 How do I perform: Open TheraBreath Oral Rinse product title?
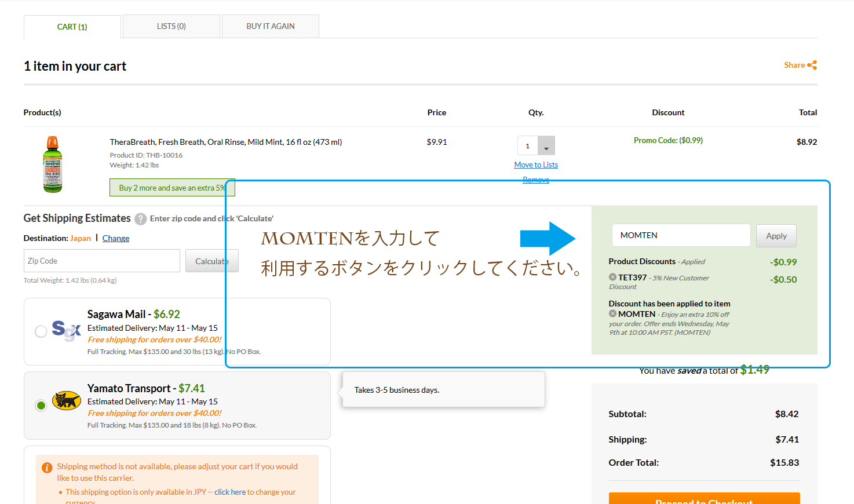coord(226,142)
